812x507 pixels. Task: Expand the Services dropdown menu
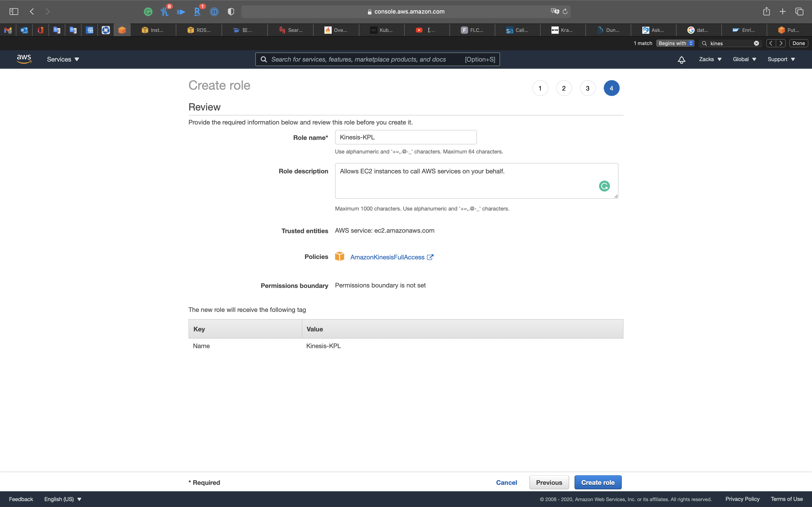[x=63, y=59]
